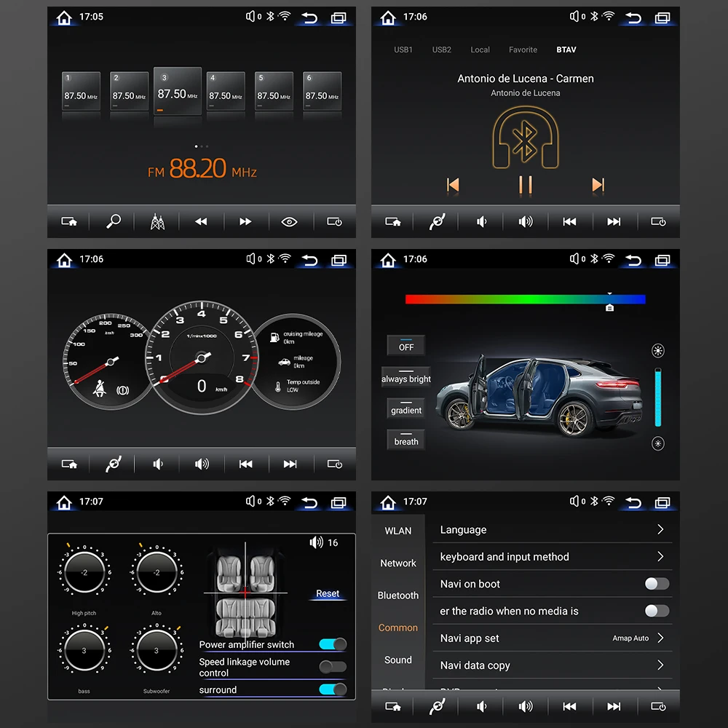Image resolution: width=728 pixels, height=728 pixels.
Task: Tap the next-track icon in the dashboard toolbar
Action: (x=290, y=464)
